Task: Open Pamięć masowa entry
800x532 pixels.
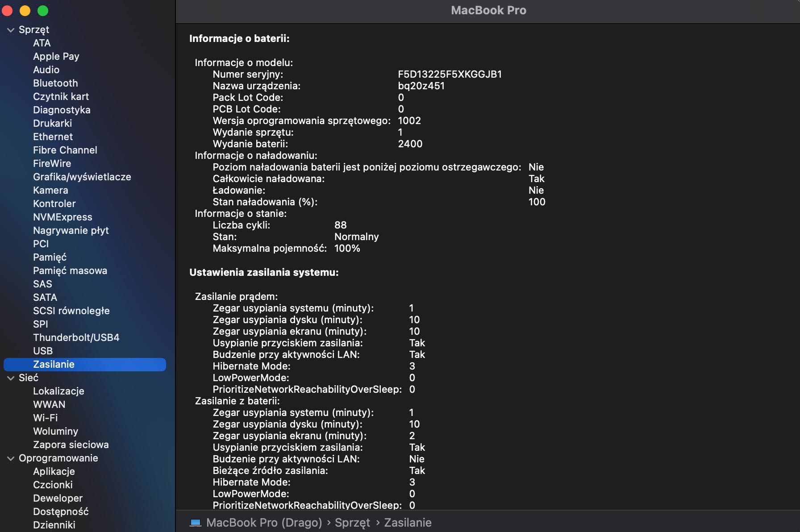Action: coord(70,270)
